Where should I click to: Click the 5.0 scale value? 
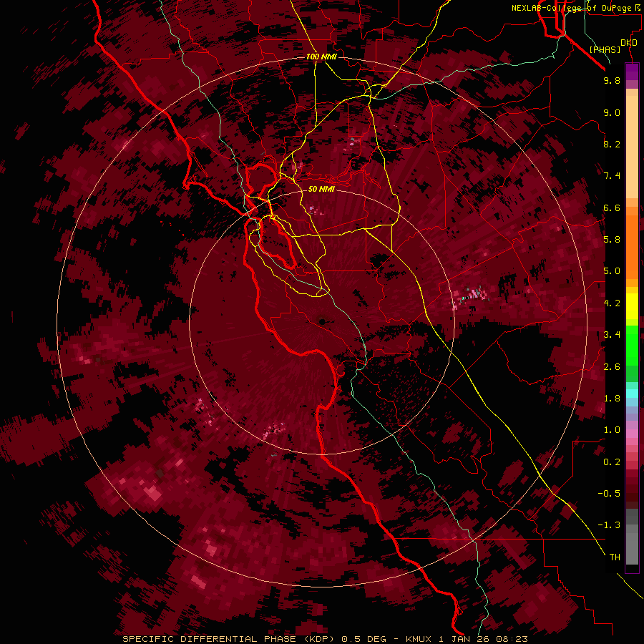pos(612,271)
